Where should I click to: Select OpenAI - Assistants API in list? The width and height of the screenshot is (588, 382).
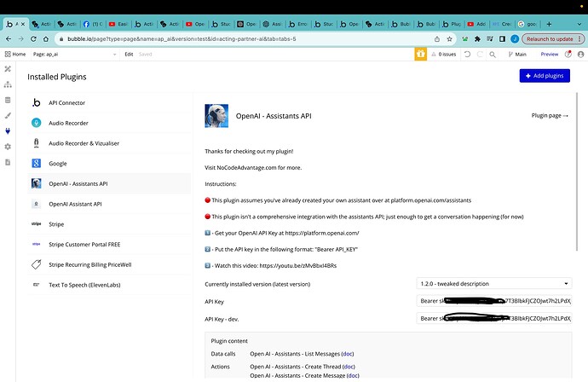point(109,183)
